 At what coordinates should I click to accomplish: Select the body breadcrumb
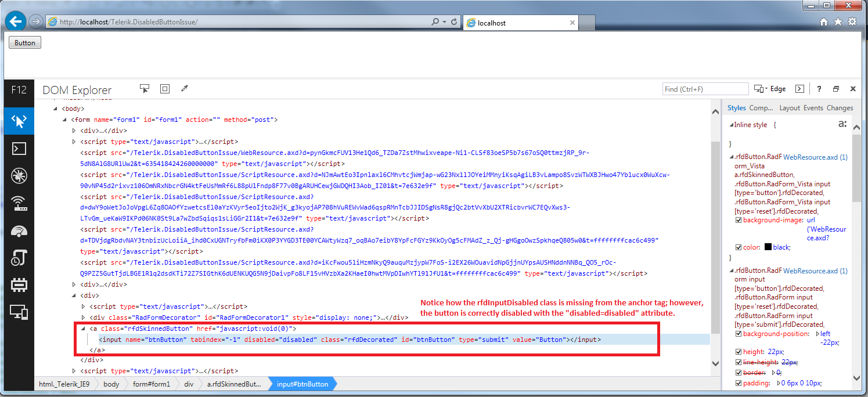click(111, 384)
